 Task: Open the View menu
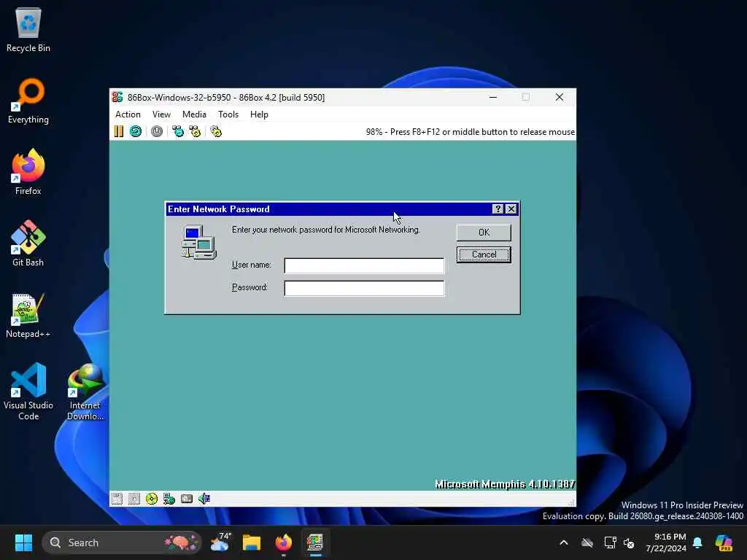pyautogui.click(x=161, y=114)
